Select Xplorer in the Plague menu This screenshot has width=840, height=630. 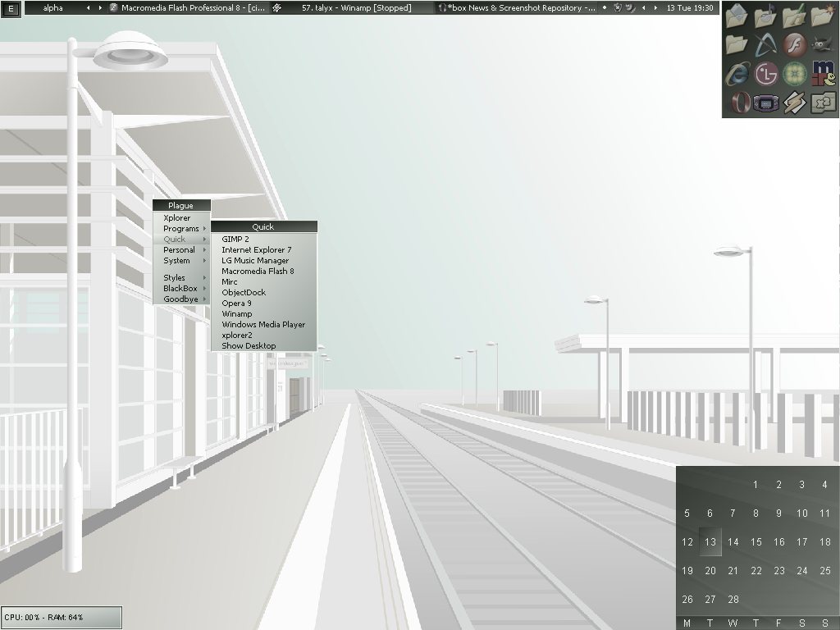point(177,218)
